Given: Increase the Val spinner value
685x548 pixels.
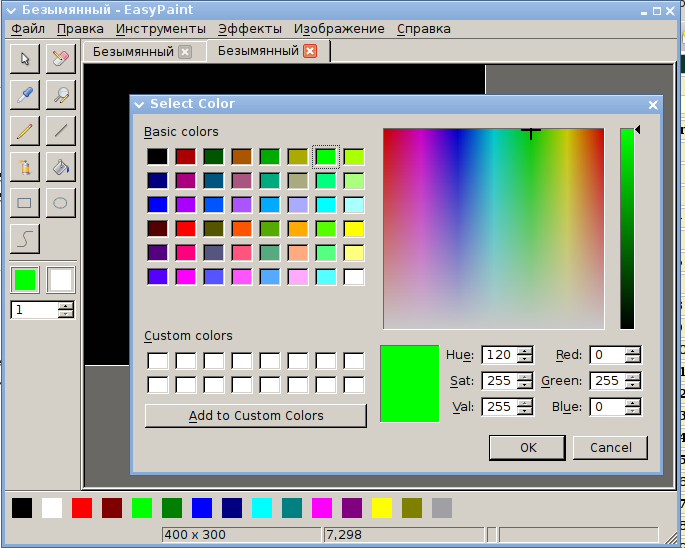Looking at the screenshot, I should pyautogui.click(x=525, y=402).
